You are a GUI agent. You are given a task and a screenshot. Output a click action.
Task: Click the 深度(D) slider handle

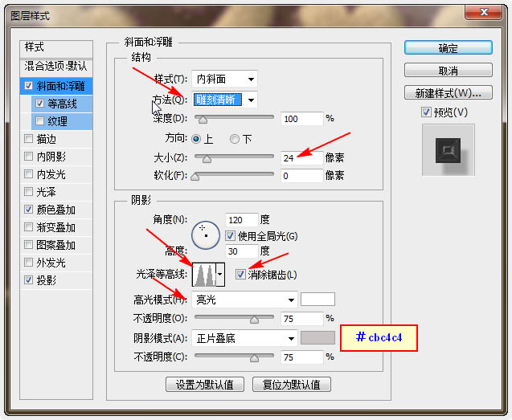point(203,120)
